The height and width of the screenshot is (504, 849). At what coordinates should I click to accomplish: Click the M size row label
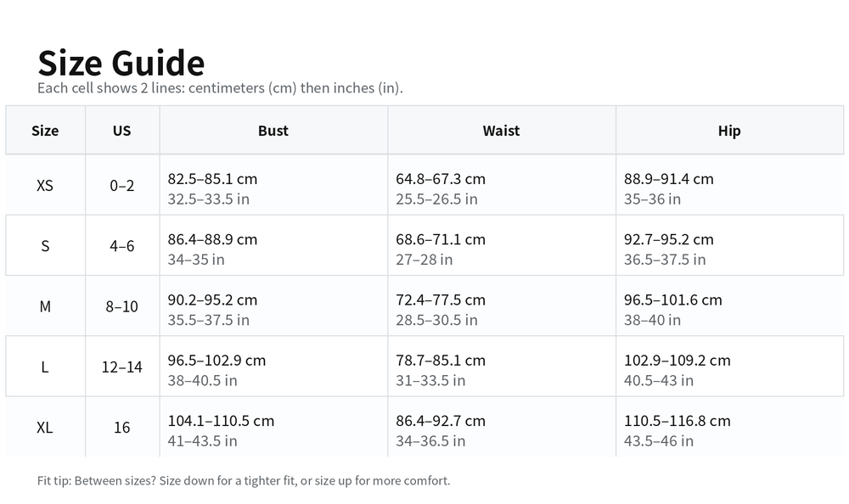45,306
